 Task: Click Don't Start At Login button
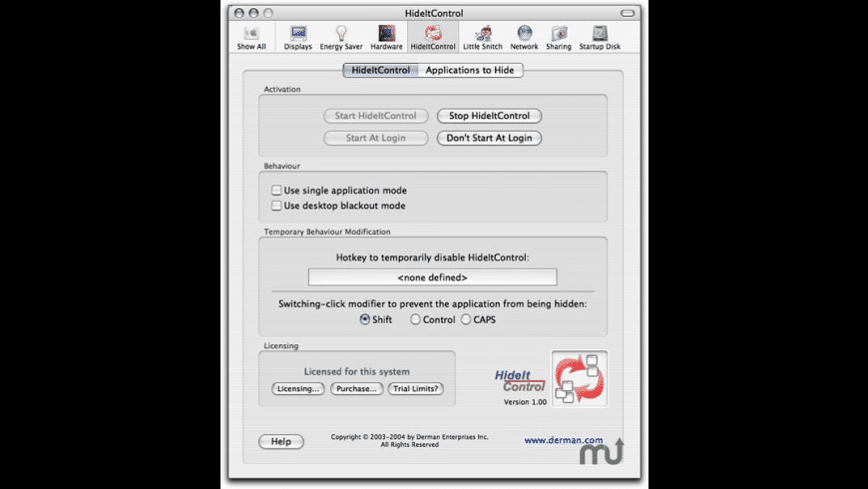[x=489, y=138]
